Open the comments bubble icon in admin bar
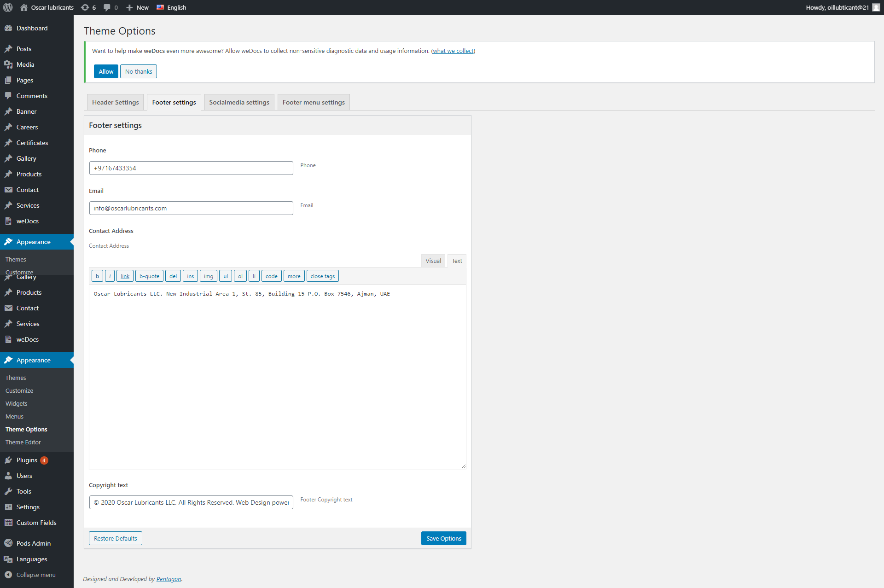This screenshot has height=588, width=884. [107, 7]
